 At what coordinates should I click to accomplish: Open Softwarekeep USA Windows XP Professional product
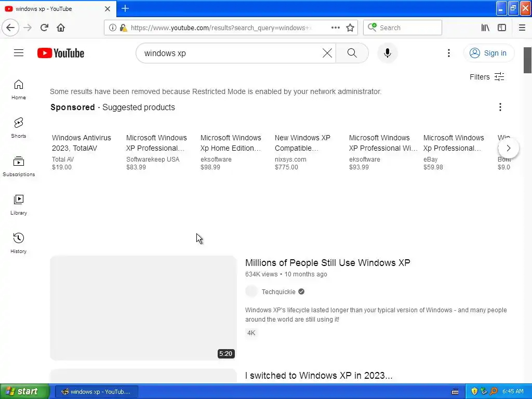[156, 152]
